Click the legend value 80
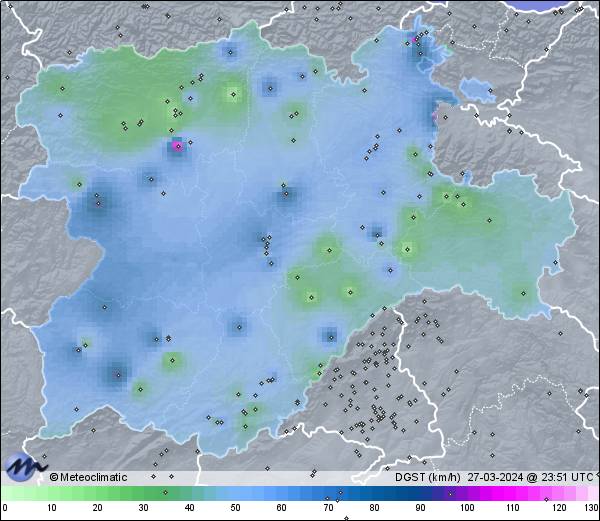This screenshot has width=600, height=521. tap(374, 508)
